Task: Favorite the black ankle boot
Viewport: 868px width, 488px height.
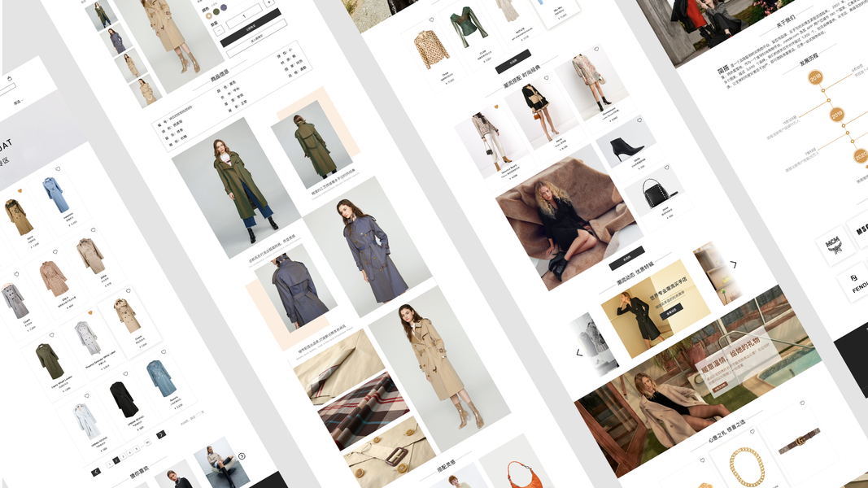Action: click(x=639, y=120)
